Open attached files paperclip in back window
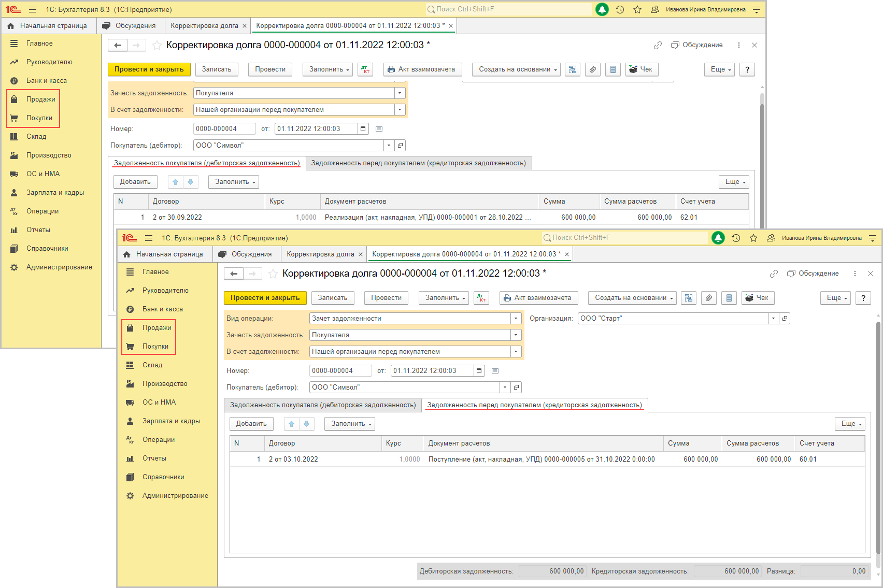 tap(593, 69)
